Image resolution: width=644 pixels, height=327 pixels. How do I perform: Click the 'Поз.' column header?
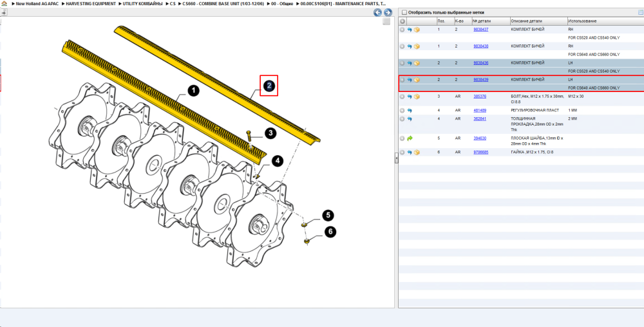click(445, 21)
